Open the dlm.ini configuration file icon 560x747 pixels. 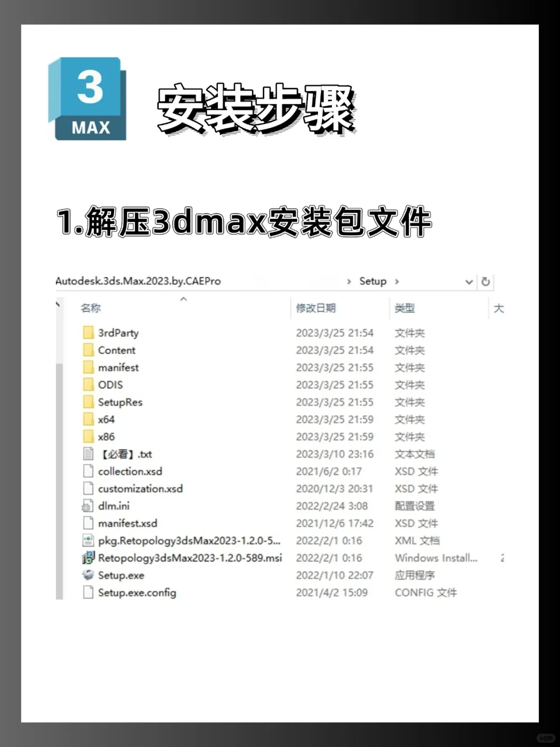click(x=87, y=506)
